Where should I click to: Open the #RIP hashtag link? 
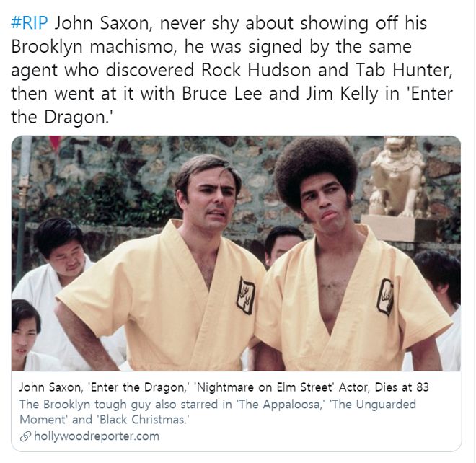(x=30, y=23)
